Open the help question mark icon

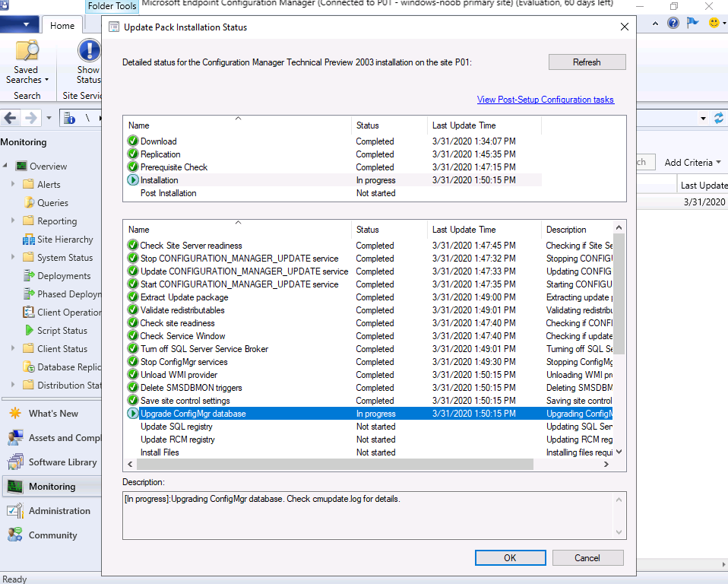click(673, 23)
